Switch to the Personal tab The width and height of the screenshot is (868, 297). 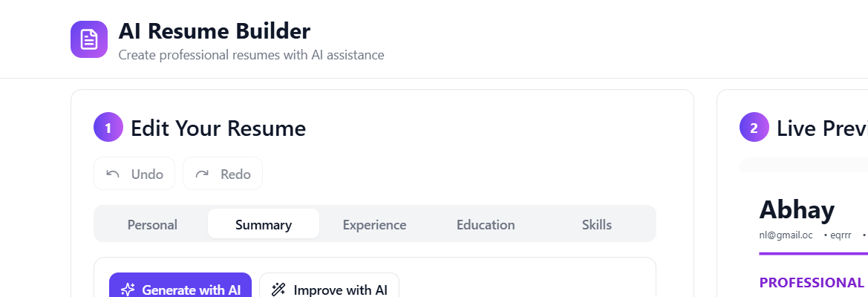click(152, 224)
